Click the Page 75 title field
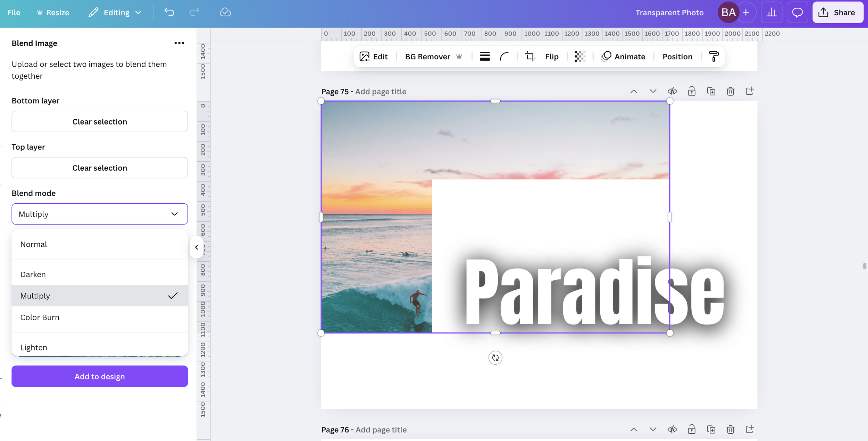The width and height of the screenshot is (868, 441). point(381,92)
